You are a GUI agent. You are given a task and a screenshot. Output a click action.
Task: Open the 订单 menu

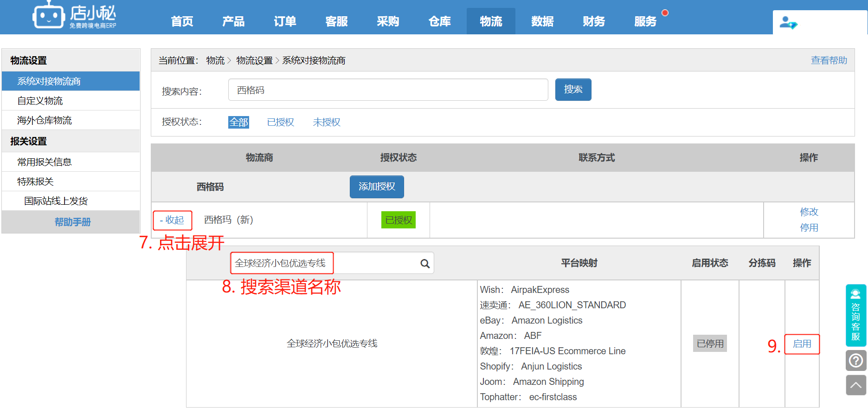coord(285,21)
